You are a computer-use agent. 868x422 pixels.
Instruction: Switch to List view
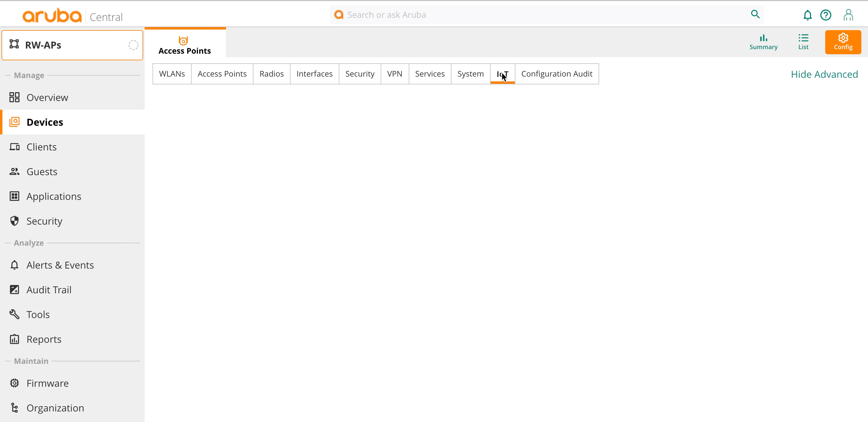pos(803,42)
